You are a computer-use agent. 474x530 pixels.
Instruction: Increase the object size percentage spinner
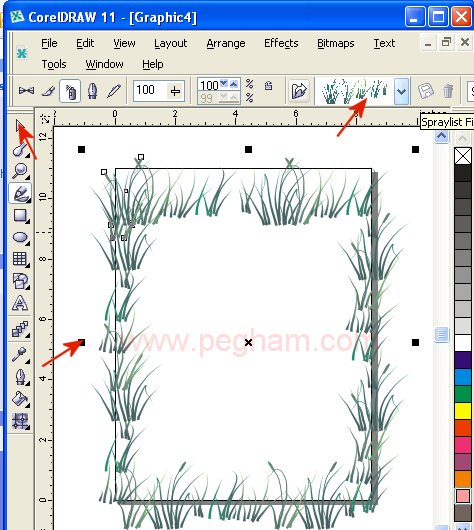[234, 84]
